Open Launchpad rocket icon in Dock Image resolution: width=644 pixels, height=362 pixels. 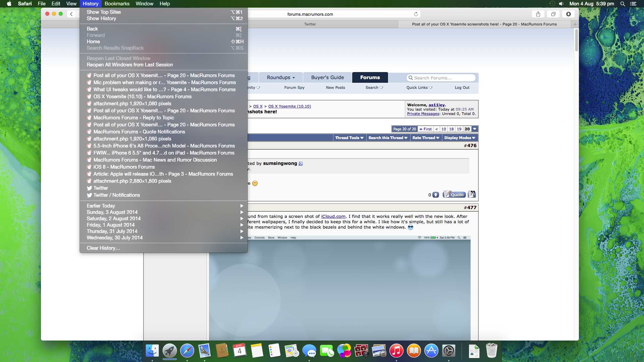pyautogui.click(x=170, y=351)
